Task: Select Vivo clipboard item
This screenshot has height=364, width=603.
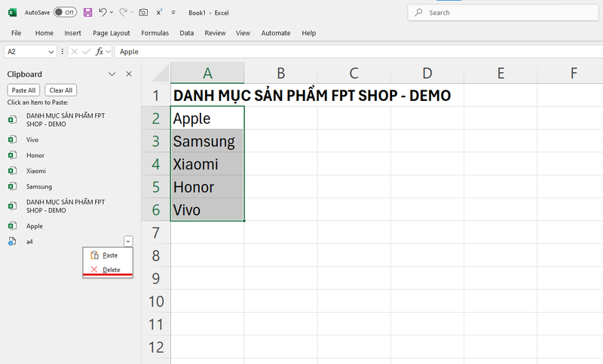Action: 70,139
